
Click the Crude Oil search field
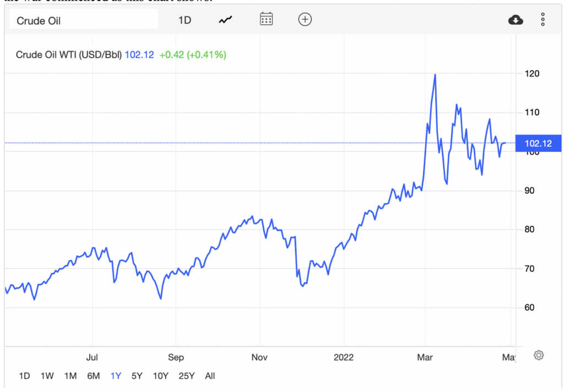84,20
